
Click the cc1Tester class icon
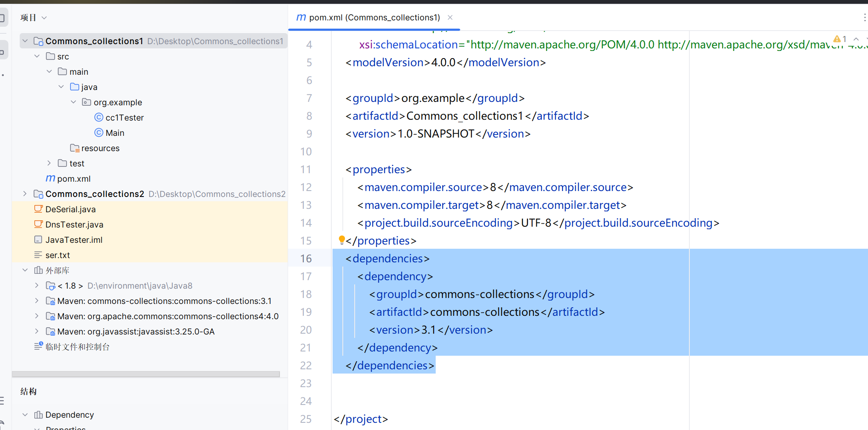pos(99,117)
